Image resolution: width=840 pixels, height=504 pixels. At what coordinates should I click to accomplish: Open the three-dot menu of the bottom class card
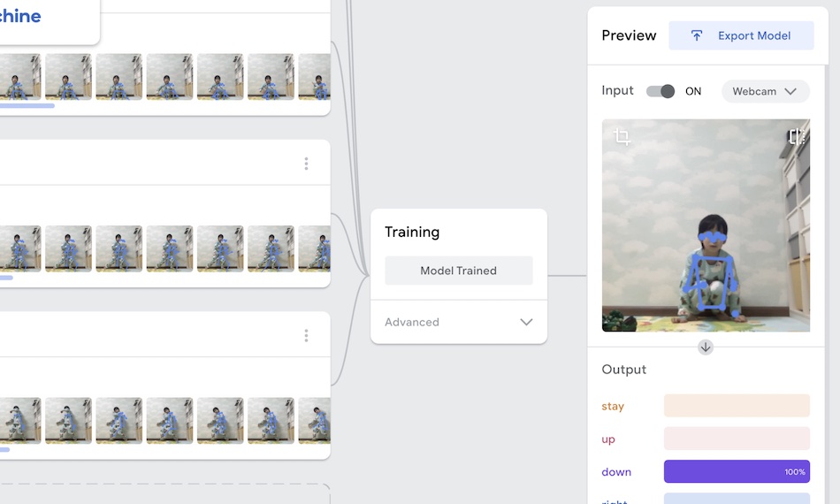tap(307, 335)
